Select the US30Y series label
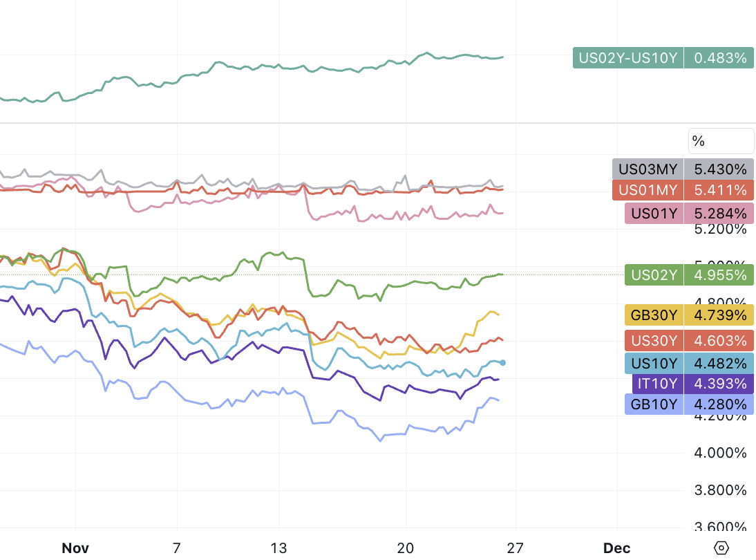Screen dimensions: 756x560 point(654,340)
